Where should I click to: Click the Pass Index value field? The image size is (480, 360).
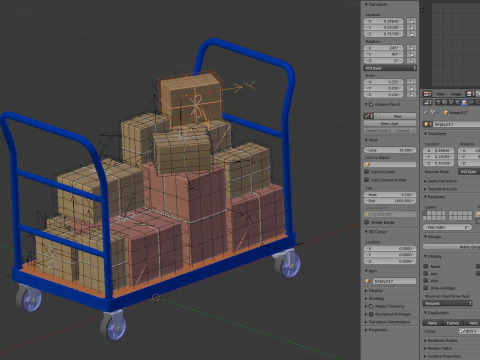point(447,227)
